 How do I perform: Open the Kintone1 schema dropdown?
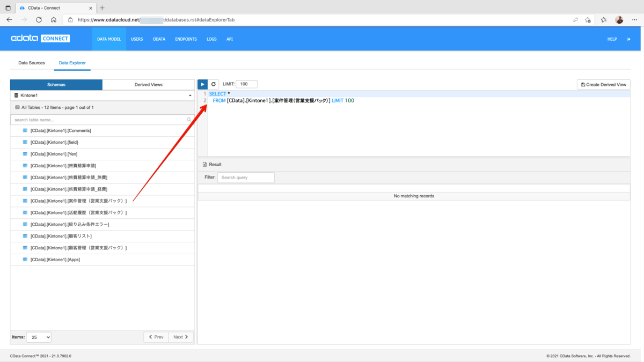pos(103,95)
